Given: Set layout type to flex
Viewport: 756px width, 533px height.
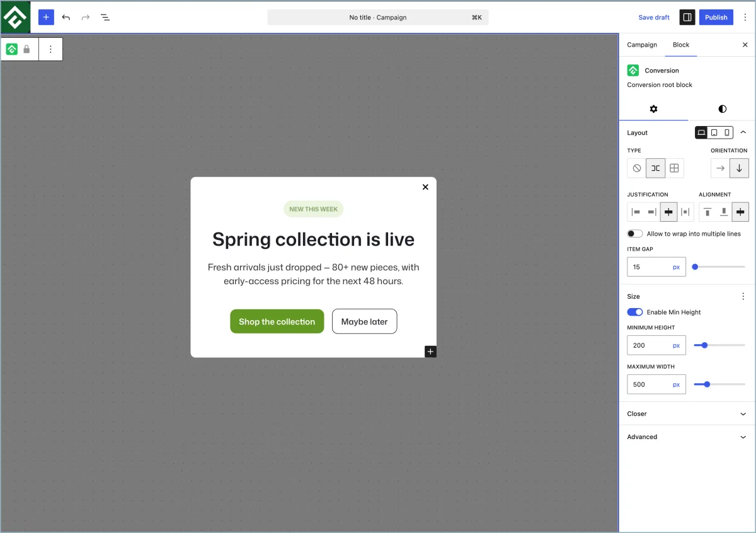Looking at the screenshot, I should [x=656, y=168].
